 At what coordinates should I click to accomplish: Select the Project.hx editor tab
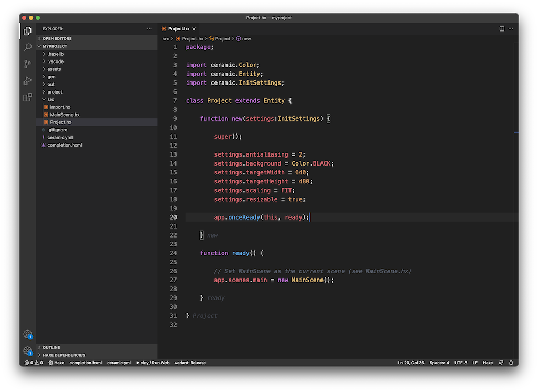pyautogui.click(x=179, y=29)
